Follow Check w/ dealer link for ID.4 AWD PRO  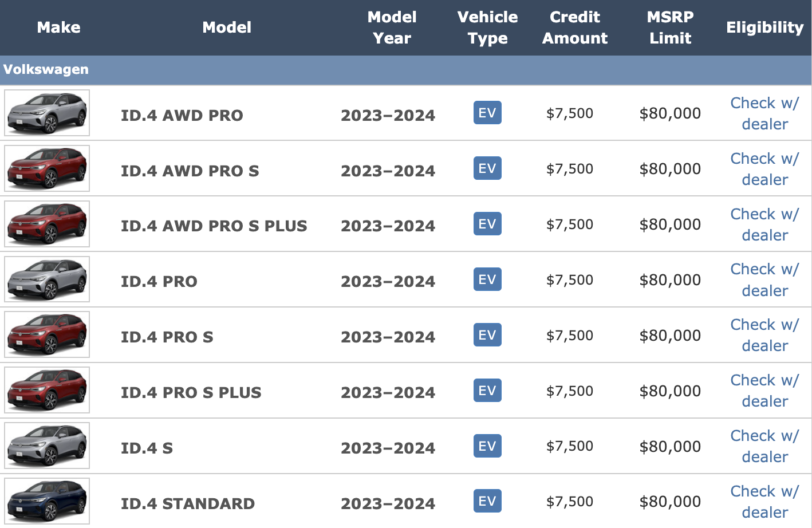(x=764, y=113)
